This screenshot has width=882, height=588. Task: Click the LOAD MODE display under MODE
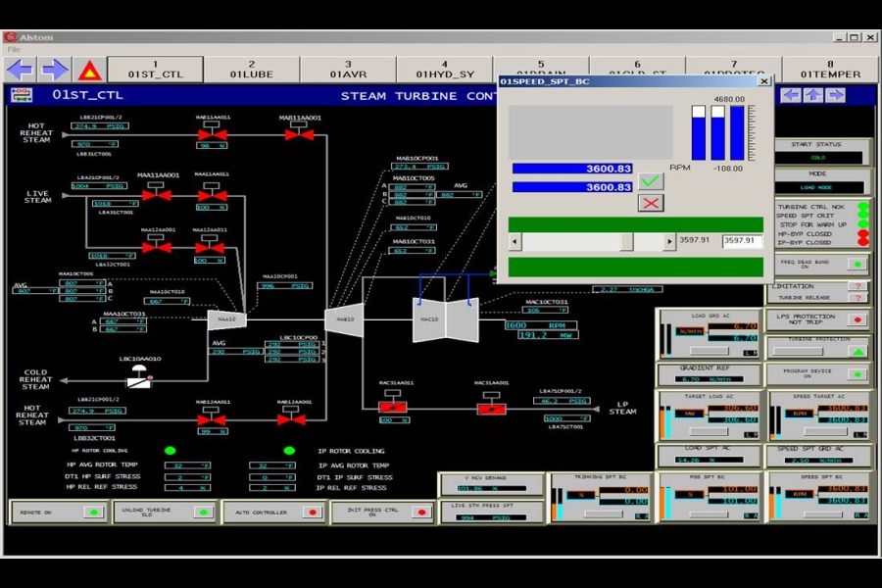tap(818, 187)
